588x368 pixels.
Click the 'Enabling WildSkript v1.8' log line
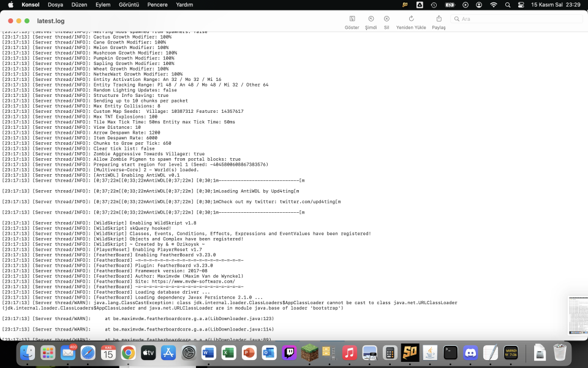click(x=99, y=223)
